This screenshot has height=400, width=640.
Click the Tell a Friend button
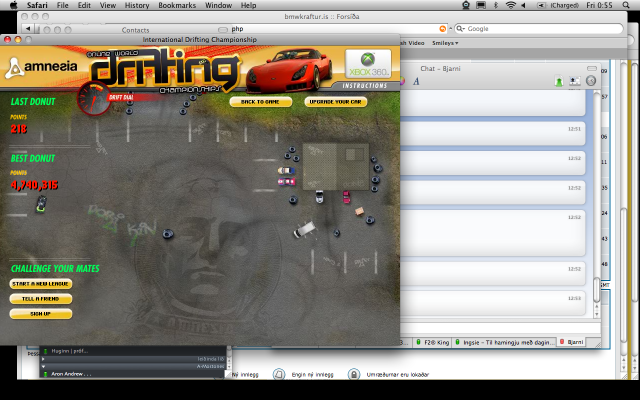(41, 299)
